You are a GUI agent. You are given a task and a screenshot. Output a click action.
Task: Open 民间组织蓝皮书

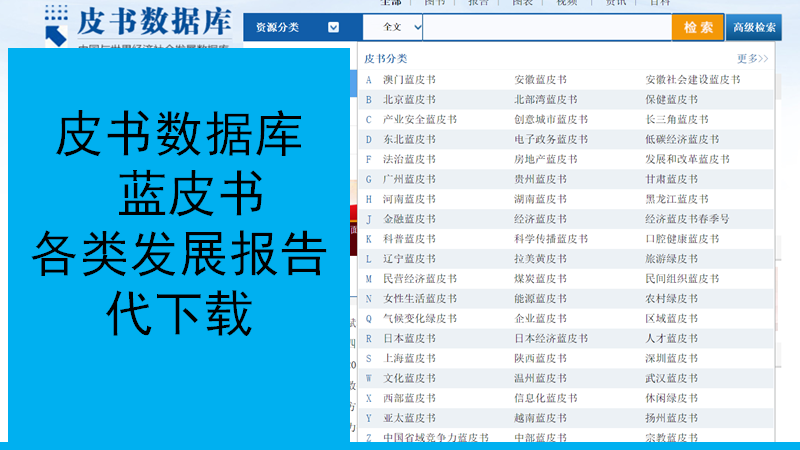682,279
